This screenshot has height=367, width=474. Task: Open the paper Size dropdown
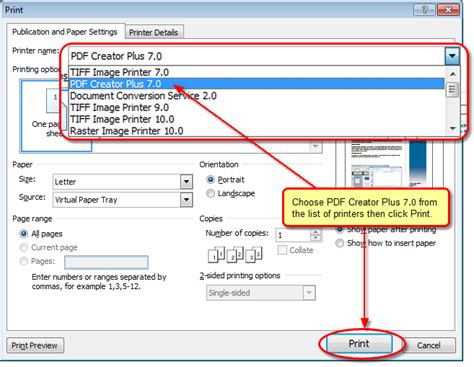tap(186, 182)
